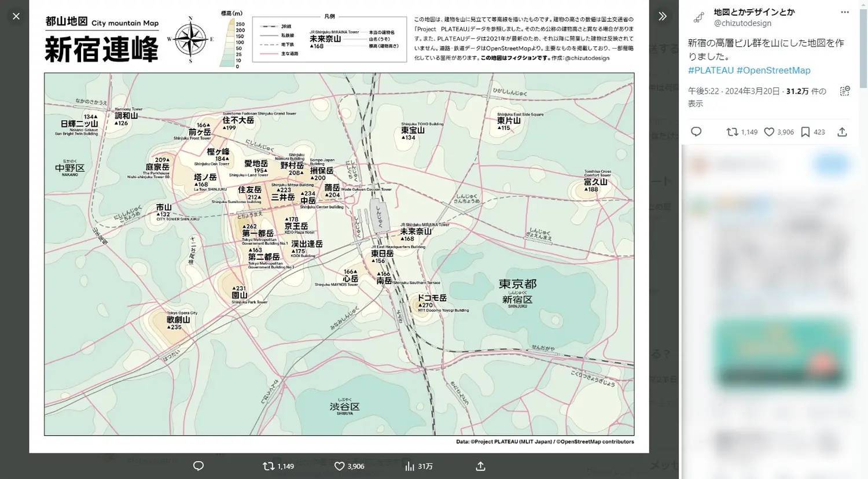Screen dimensions: 868x479
Task: Click the ドコモ岳 peak label
Action: click(432, 297)
